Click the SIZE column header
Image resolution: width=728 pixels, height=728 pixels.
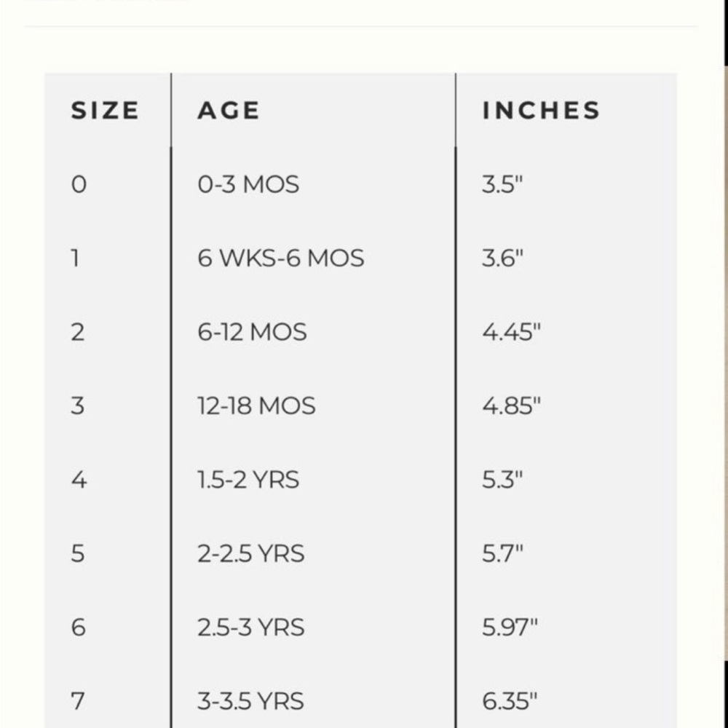point(105,111)
